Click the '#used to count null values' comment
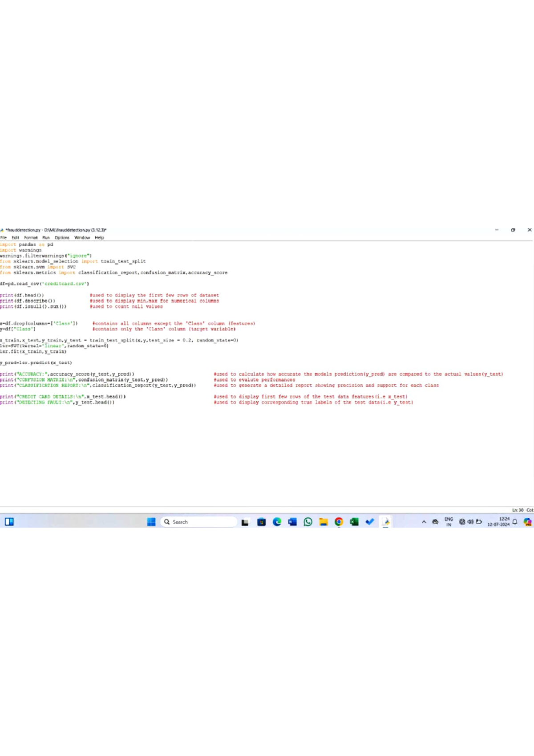The width and height of the screenshot is (534, 756). (126, 307)
